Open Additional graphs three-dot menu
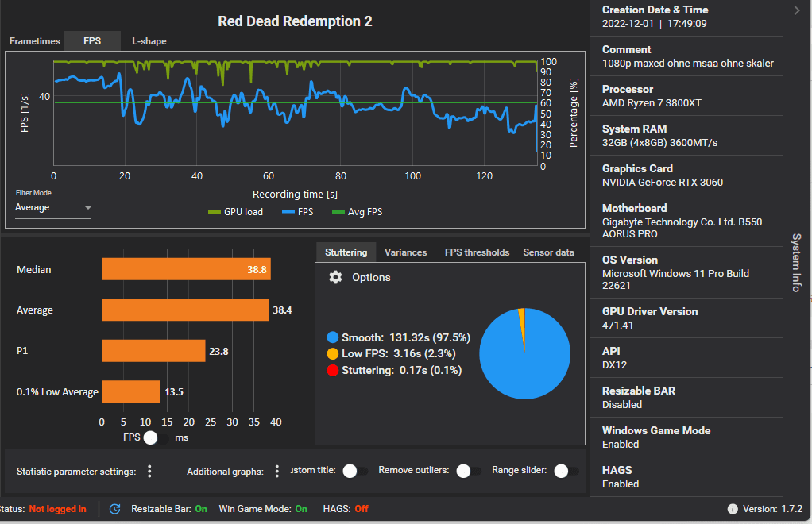812x524 pixels. 277,472
